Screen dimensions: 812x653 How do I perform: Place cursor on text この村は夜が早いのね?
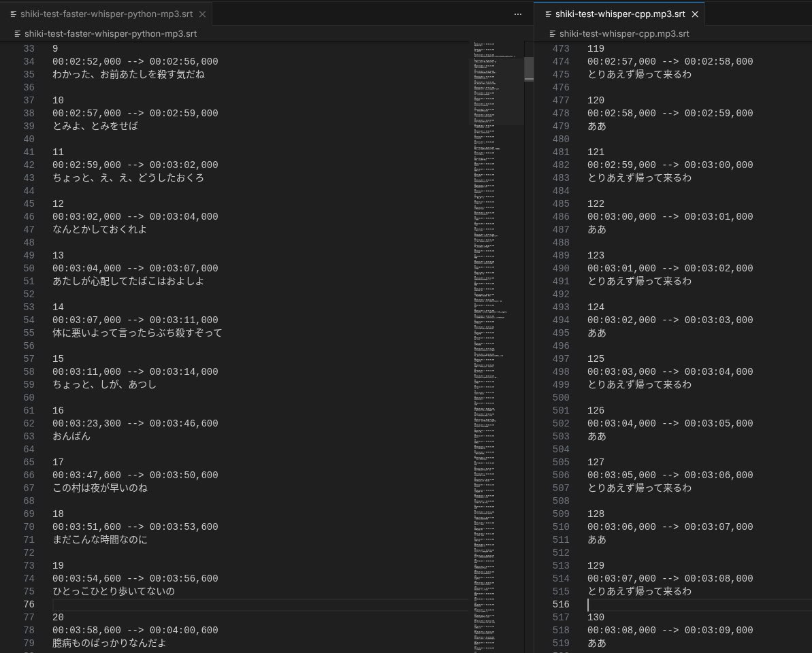[100, 488]
